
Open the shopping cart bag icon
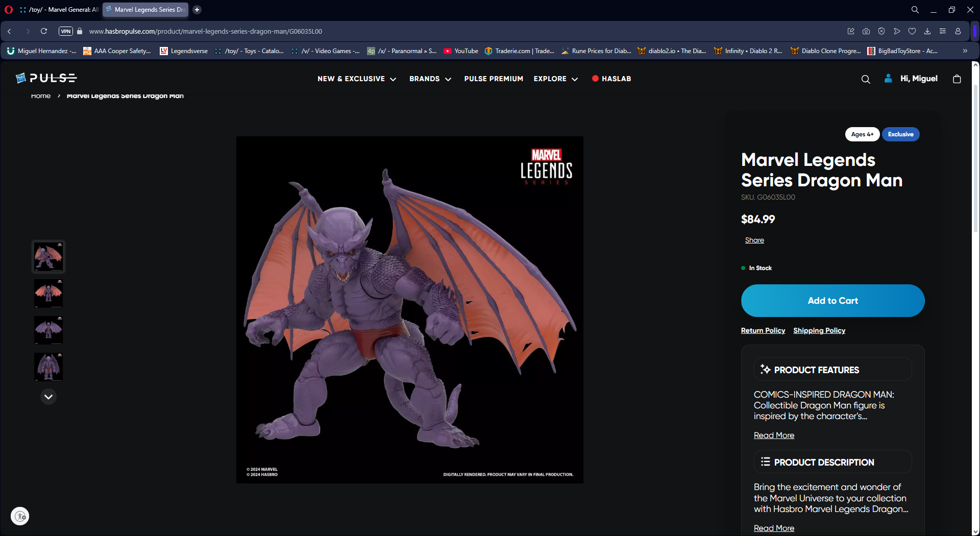[x=957, y=79]
